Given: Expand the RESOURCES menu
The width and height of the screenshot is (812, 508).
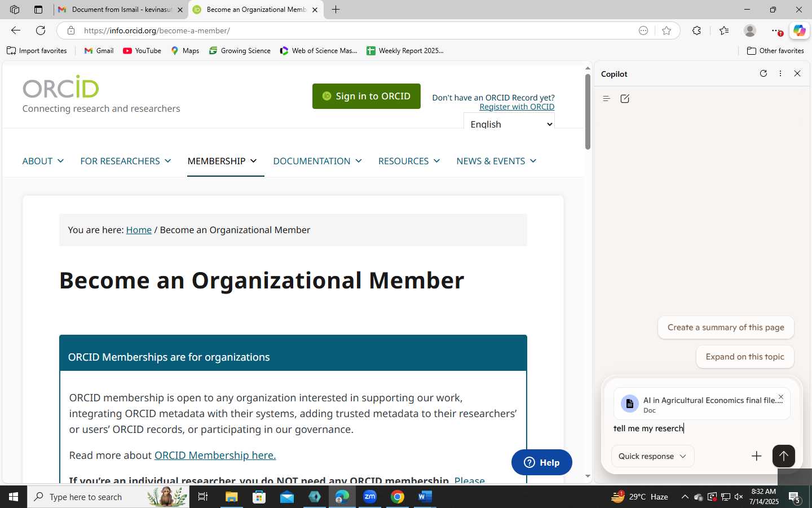Looking at the screenshot, I should [409, 161].
